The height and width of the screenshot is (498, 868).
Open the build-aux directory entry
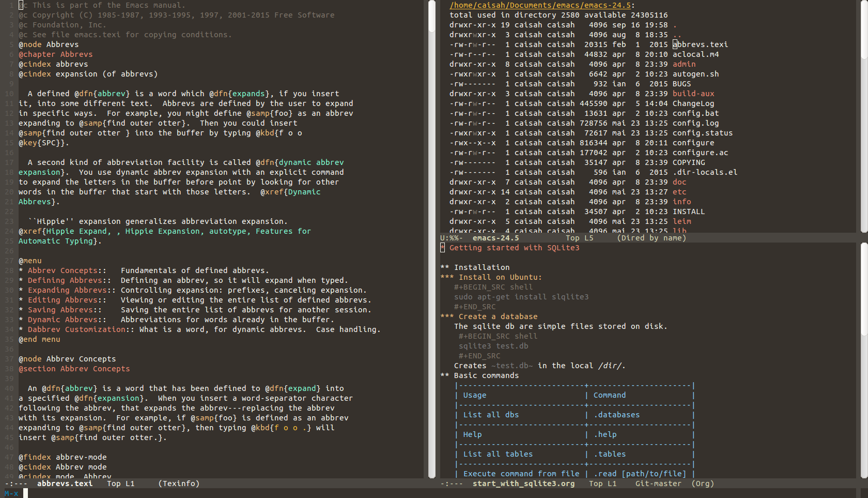pyautogui.click(x=693, y=94)
